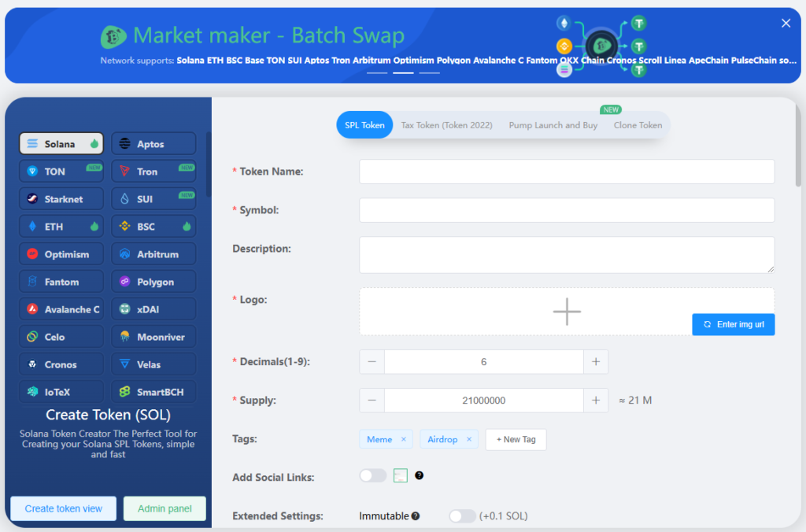Toggle the Add Social Links switch

[372, 475]
